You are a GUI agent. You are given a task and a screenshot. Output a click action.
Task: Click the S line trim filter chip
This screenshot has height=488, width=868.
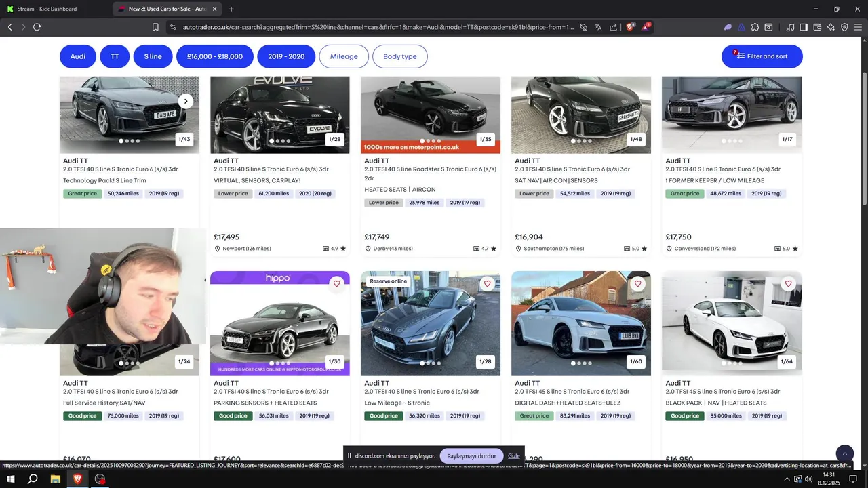coord(153,56)
